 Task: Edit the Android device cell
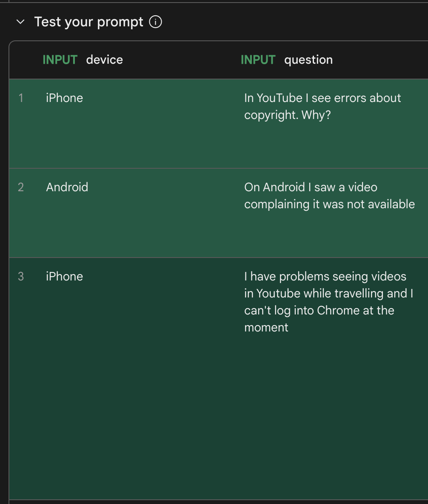[67, 187]
